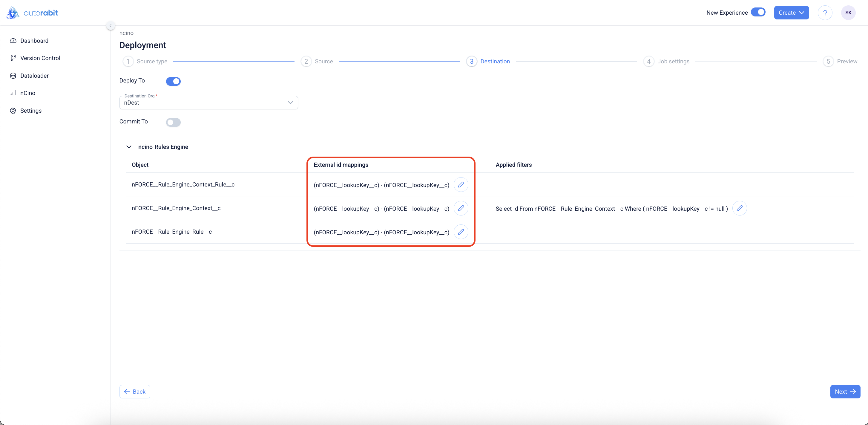The image size is (868, 425).
Task: Collapse the ncino-Rules Engine section
Action: pos(129,147)
